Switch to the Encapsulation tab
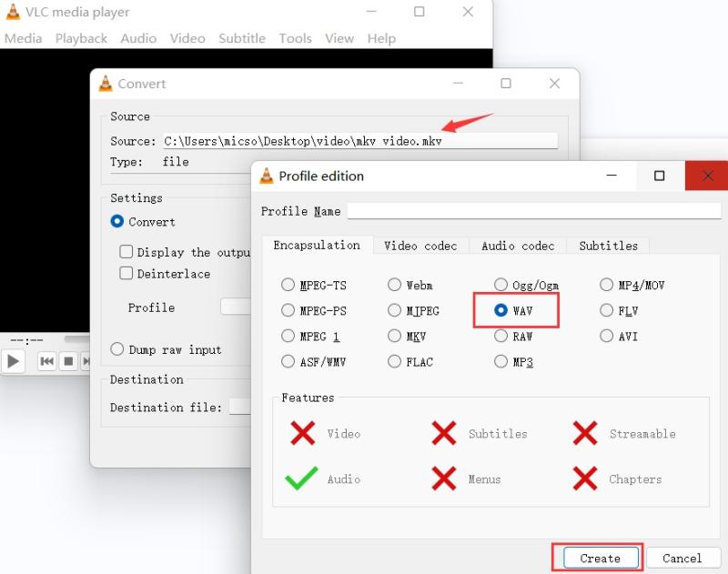Screen dimensions: 728x574 coord(317,245)
